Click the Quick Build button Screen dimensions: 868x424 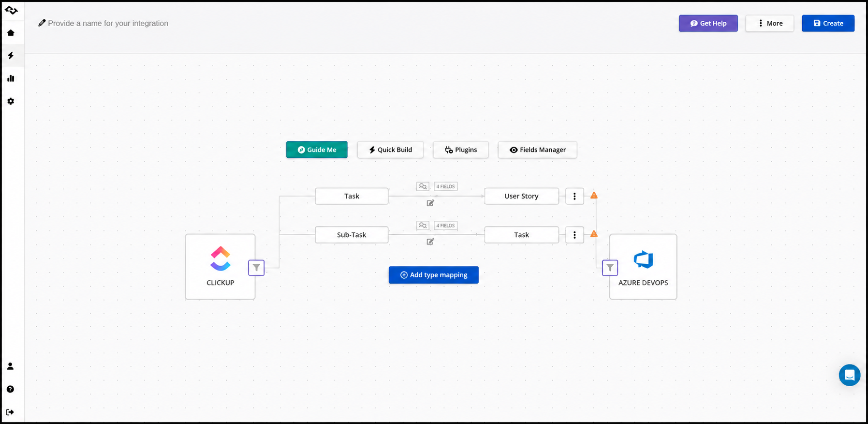pyautogui.click(x=390, y=150)
